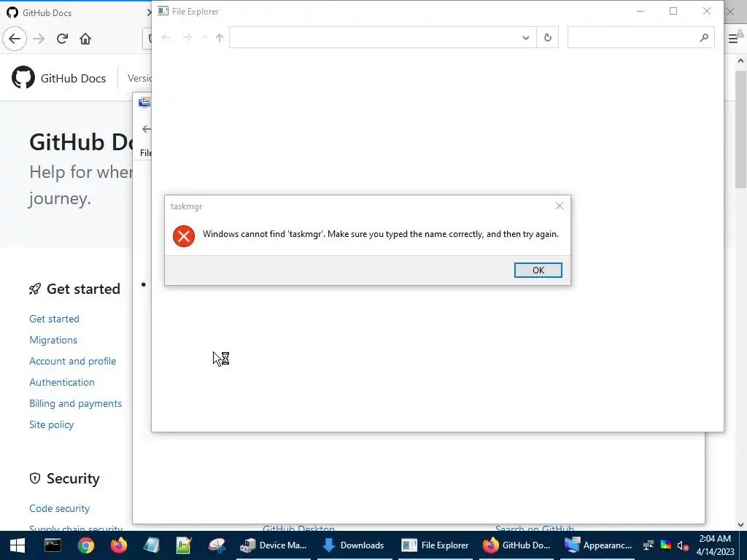747x560 pixels.
Task: Open the Snipping Tool taskbar icon
Action: coord(217,545)
